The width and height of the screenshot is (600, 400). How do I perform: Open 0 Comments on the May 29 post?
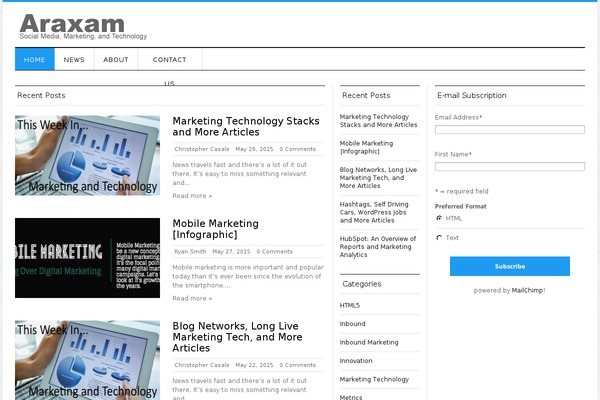tap(297, 149)
